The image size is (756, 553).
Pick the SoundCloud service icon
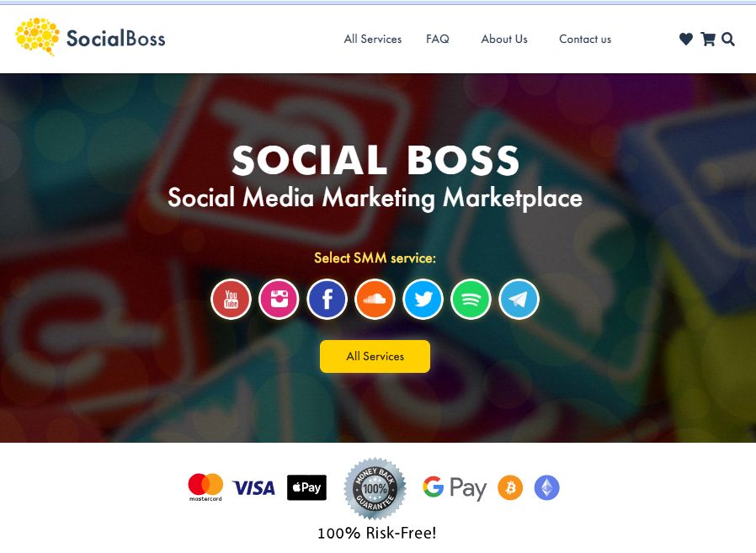(375, 299)
